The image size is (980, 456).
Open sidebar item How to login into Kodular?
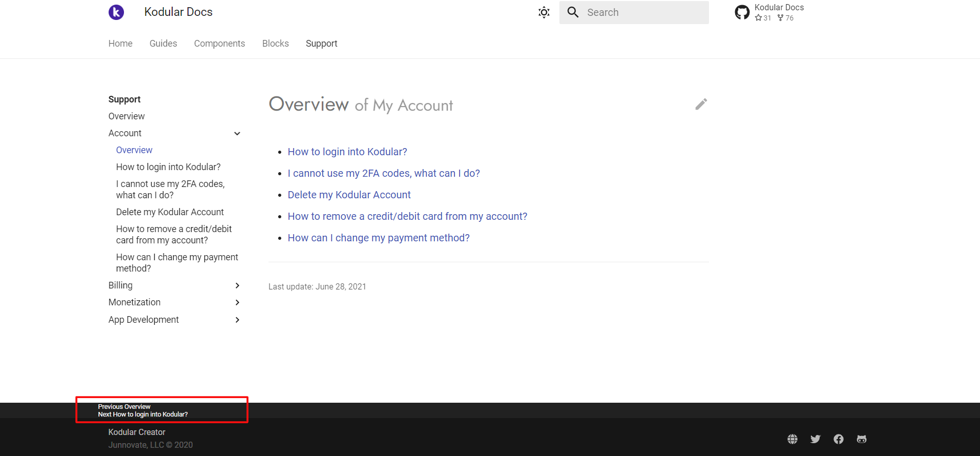168,167
